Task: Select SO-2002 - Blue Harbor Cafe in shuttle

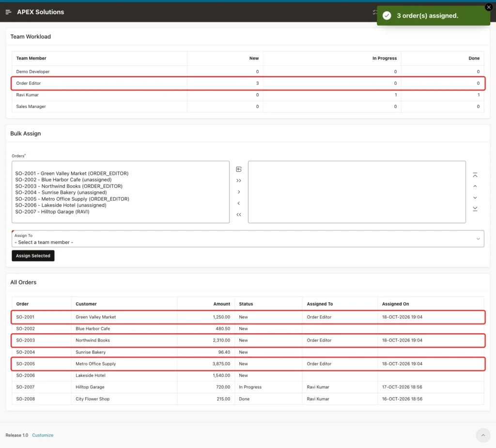Action: point(63,180)
